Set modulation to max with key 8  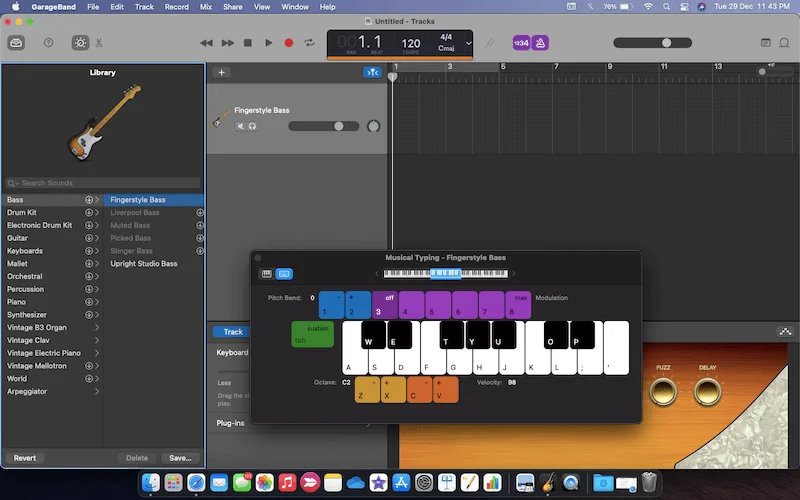tap(518, 305)
